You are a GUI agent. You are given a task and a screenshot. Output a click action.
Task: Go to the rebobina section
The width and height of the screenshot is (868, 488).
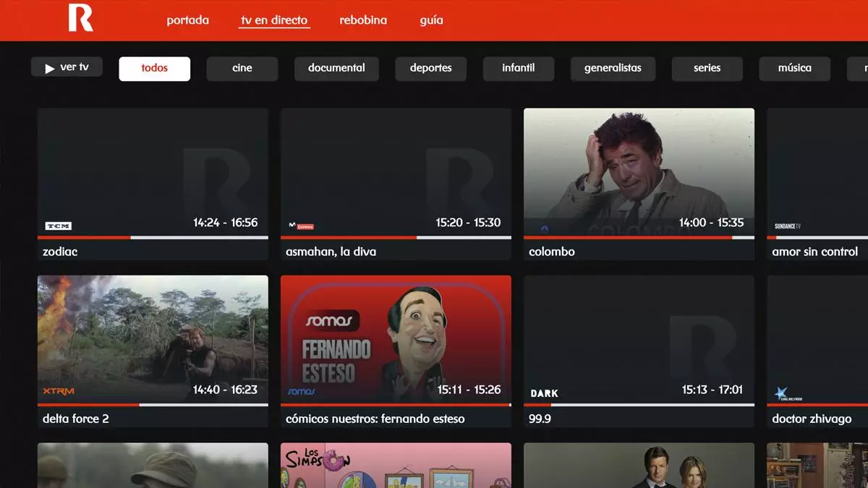tap(363, 20)
